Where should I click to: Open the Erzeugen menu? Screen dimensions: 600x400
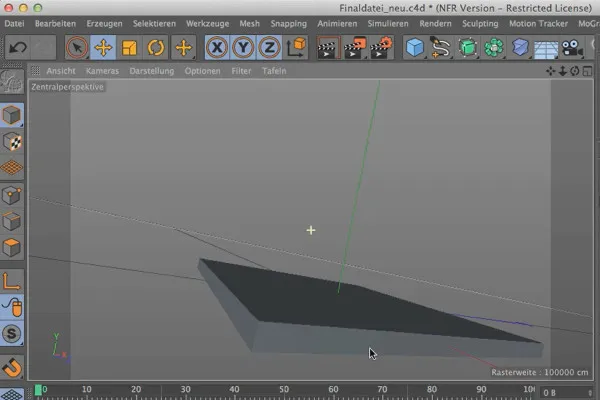pyautogui.click(x=104, y=24)
